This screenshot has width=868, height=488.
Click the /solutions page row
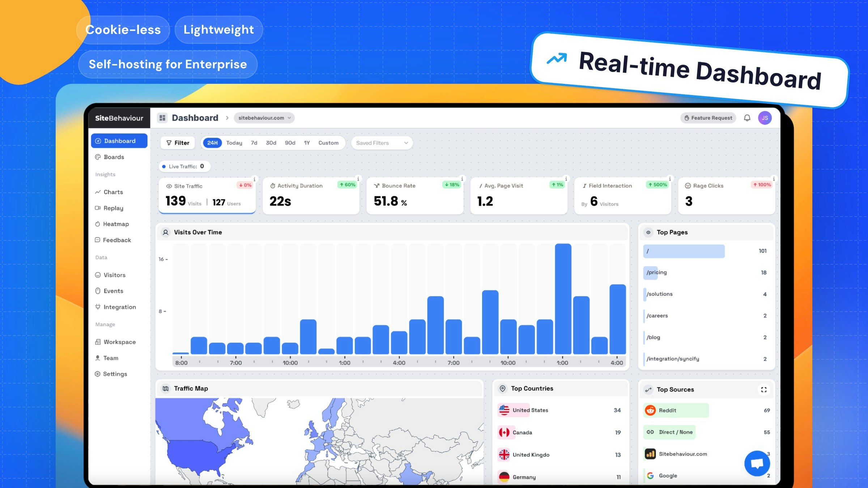click(x=707, y=294)
